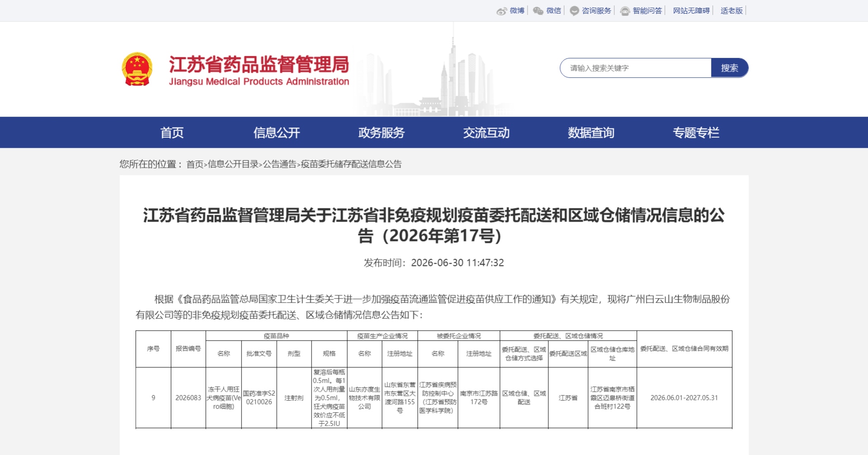Click the 智能问答 robot icon
Screen dimensions: 868x455
[x=625, y=11]
